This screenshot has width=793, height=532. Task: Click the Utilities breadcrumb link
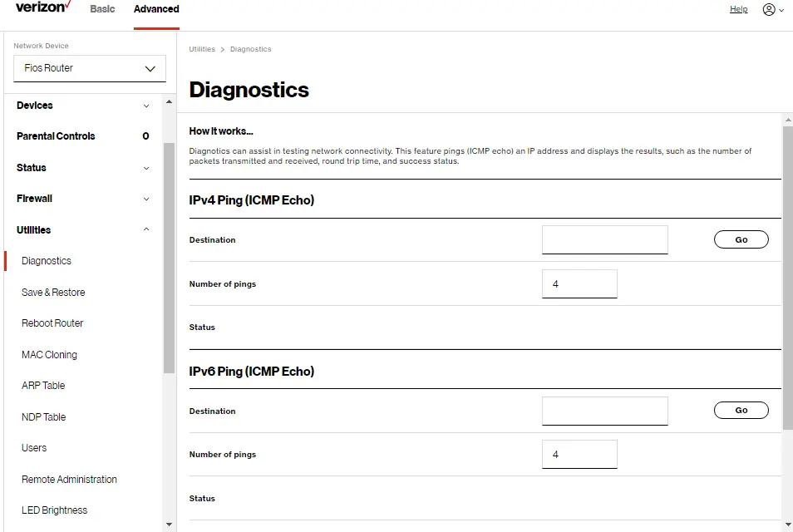pos(201,49)
